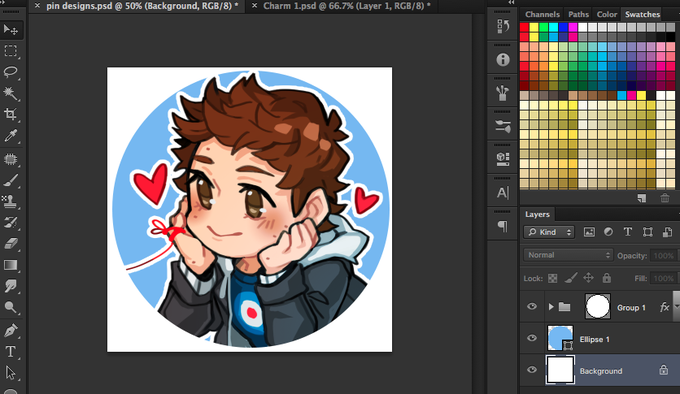Switch to the Channels tab

543,14
